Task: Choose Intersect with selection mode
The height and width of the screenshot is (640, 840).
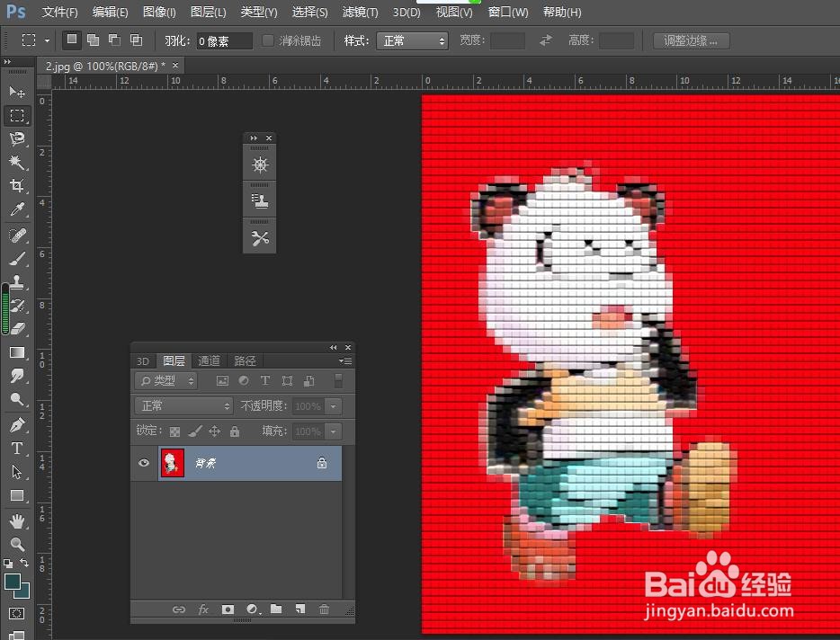Action: coord(136,40)
